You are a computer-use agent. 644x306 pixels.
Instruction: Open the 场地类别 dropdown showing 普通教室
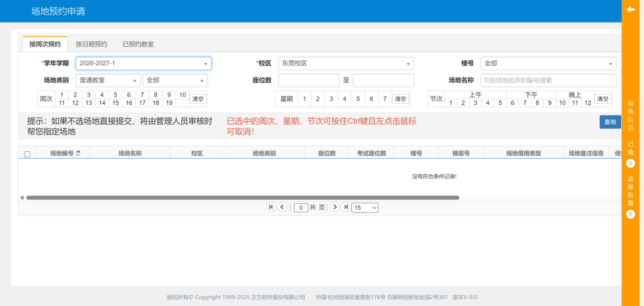(108, 81)
